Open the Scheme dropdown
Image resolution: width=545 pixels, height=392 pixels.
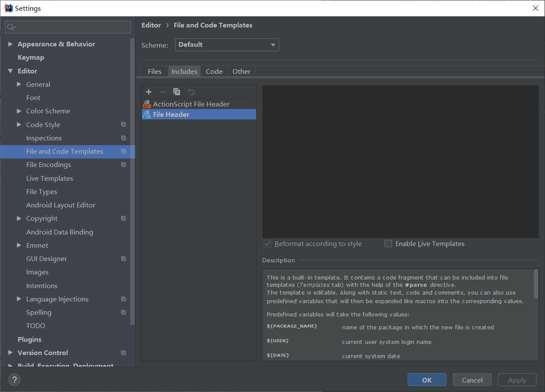pyautogui.click(x=227, y=45)
